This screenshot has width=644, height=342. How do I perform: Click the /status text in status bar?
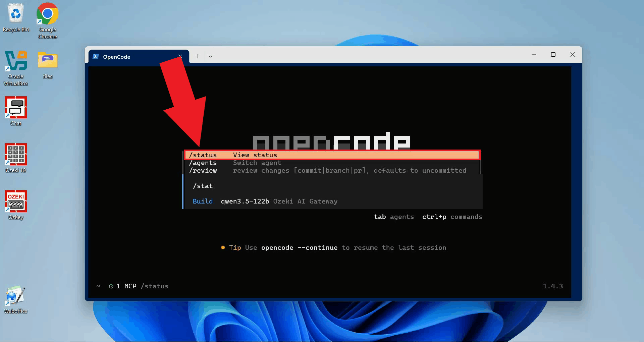coord(155,286)
